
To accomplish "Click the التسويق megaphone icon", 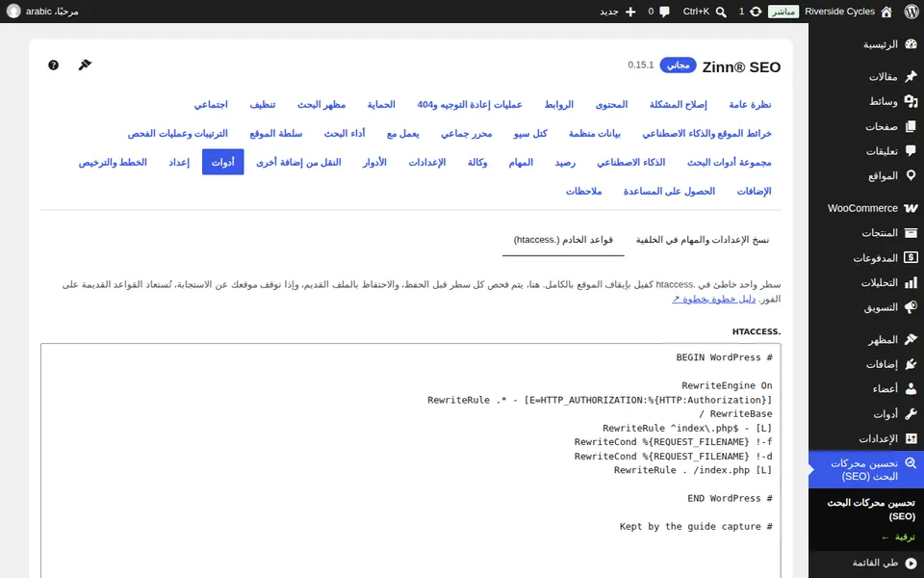I will (911, 307).
